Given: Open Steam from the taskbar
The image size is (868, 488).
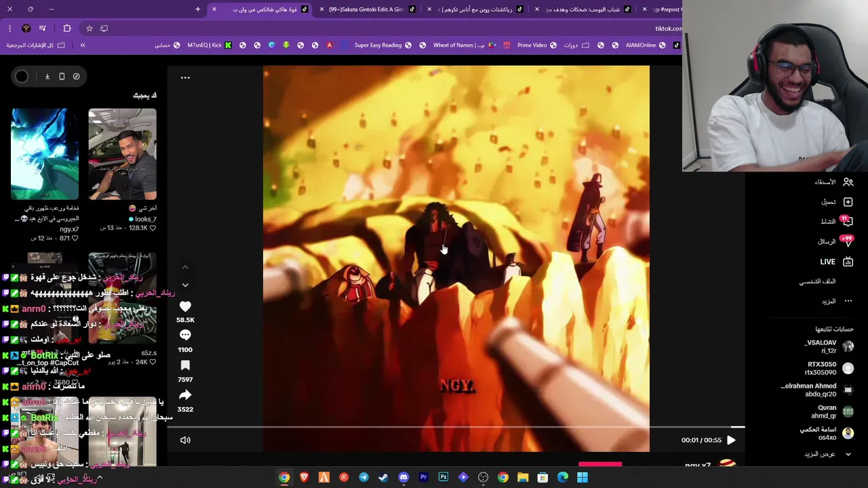Looking at the screenshot, I should coord(383,477).
